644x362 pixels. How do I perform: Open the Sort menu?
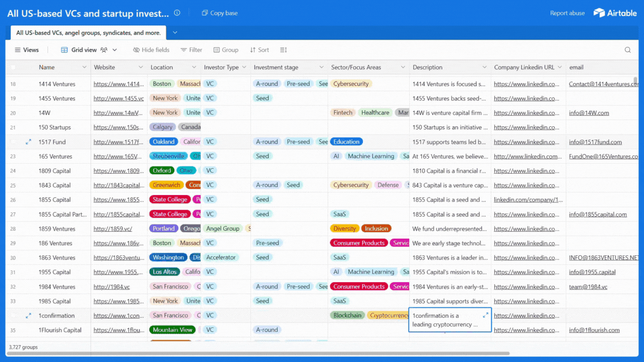(x=259, y=50)
